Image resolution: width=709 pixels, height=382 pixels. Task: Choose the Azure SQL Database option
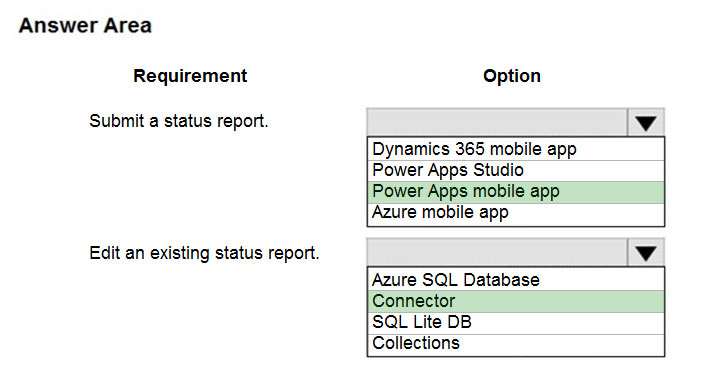point(515,279)
